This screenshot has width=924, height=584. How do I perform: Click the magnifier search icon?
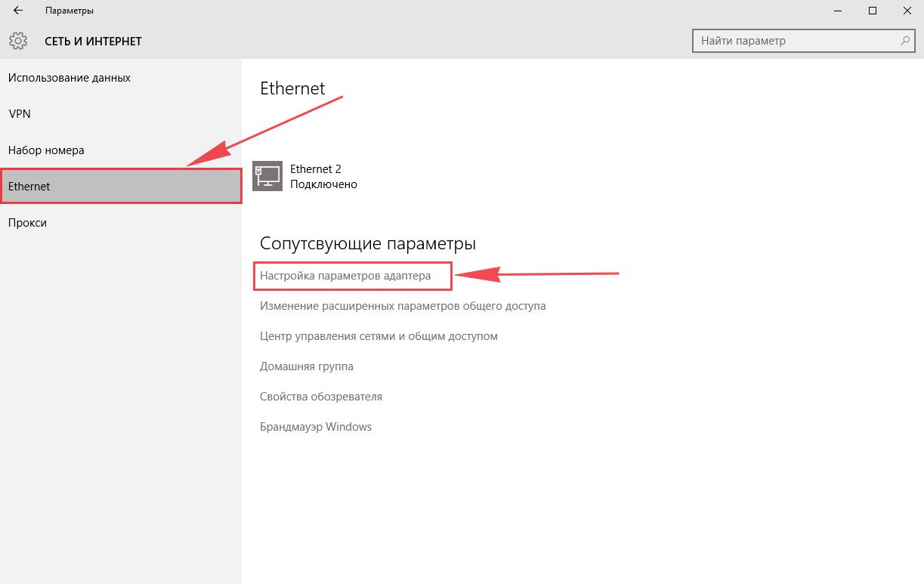pos(904,41)
